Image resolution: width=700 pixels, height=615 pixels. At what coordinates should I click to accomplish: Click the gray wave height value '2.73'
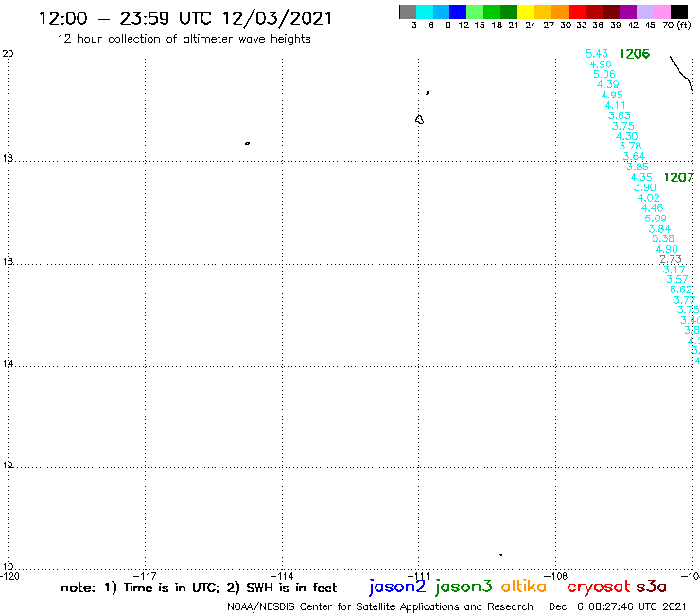tap(671, 259)
